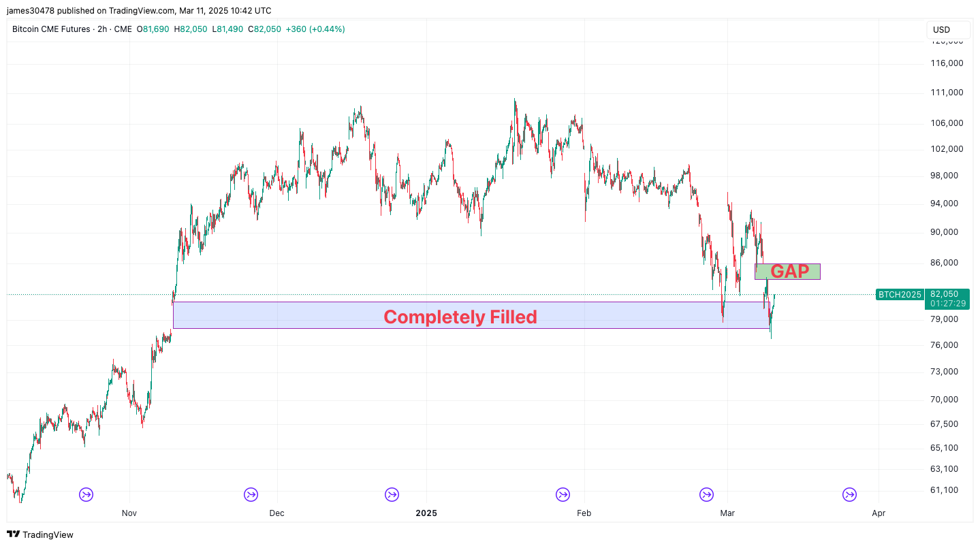Image resolution: width=980 pixels, height=546 pixels.
Task: Open the rollover marker just before Feb
Action: tap(563, 494)
